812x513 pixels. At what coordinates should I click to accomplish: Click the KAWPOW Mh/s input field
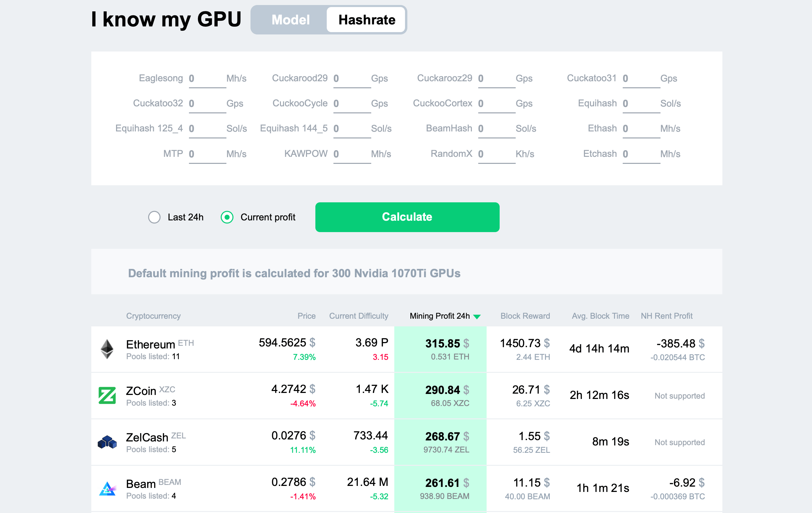pyautogui.click(x=349, y=153)
